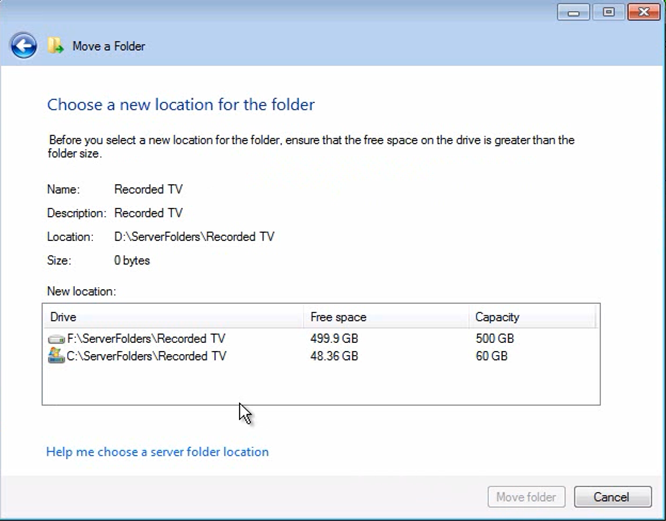This screenshot has width=666, height=521.
Task: Sort by Free space column header
Action: point(386,317)
